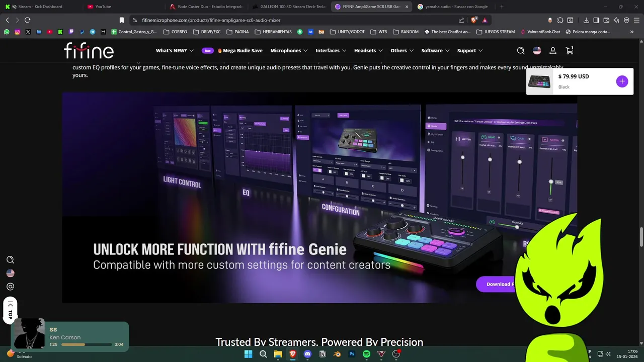
Task: Open the DRIVE/EXC bookmarks folder
Action: pyautogui.click(x=207, y=32)
